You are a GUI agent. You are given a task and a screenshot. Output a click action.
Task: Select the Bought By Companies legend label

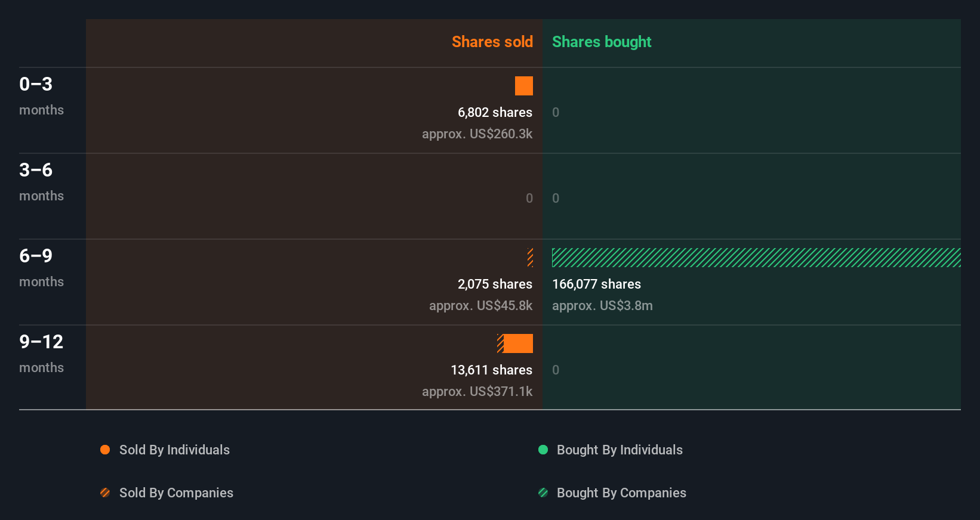(621, 493)
